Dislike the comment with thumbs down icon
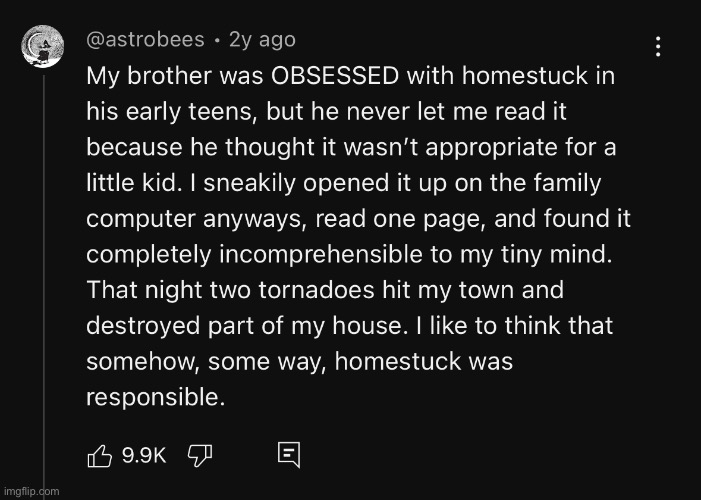701x500 pixels. 200,456
